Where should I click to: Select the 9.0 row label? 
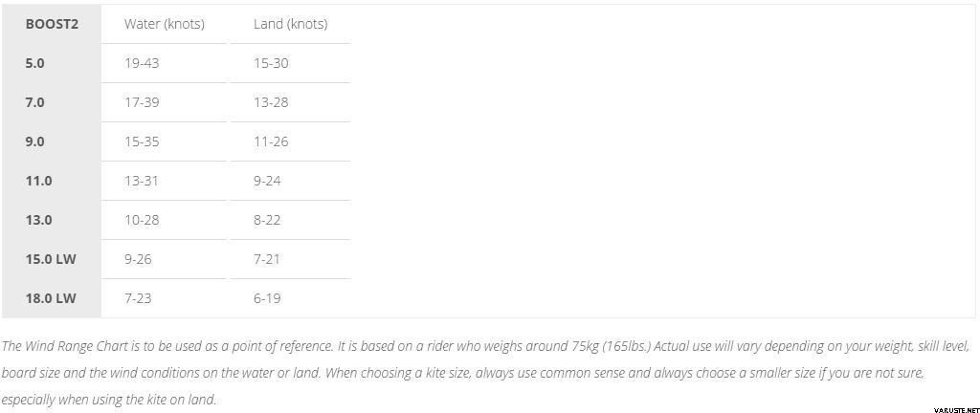coord(35,142)
